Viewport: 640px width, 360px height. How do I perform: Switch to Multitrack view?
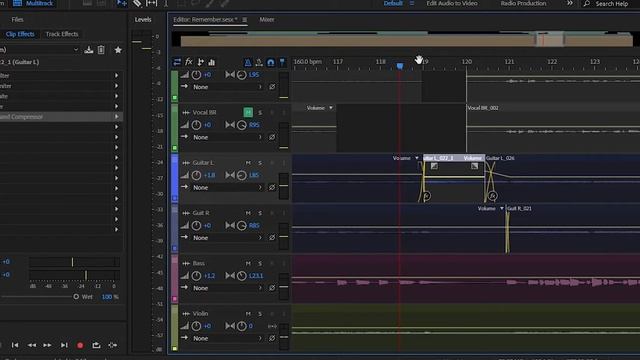pyautogui.click(x=33, y=3)
